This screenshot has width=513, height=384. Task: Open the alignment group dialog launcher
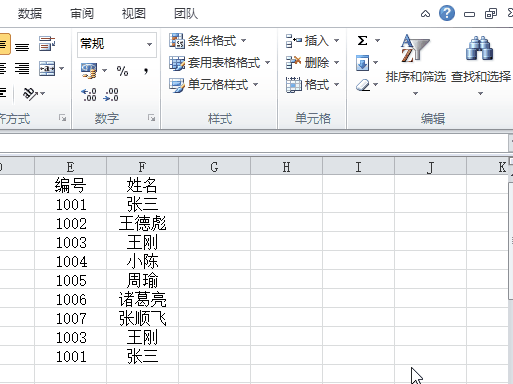click(62, 118)
